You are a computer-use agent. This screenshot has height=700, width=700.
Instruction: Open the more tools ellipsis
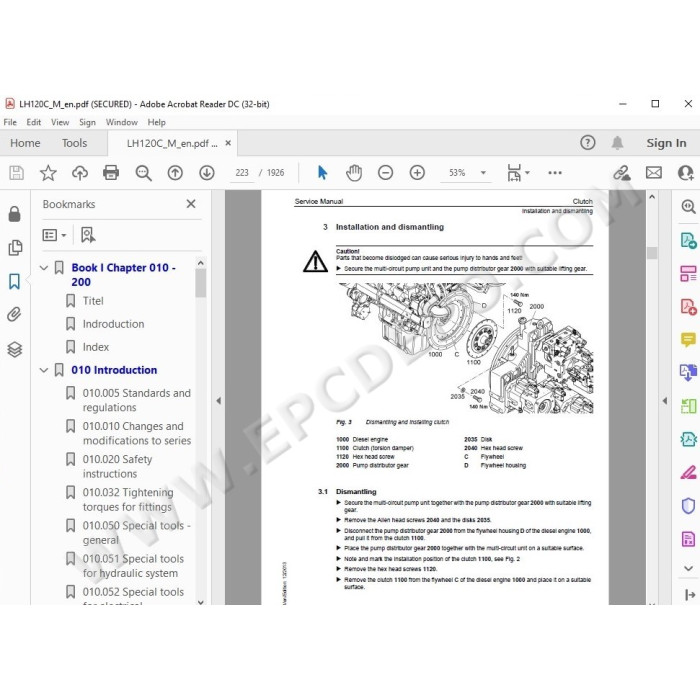pos(555,173)
